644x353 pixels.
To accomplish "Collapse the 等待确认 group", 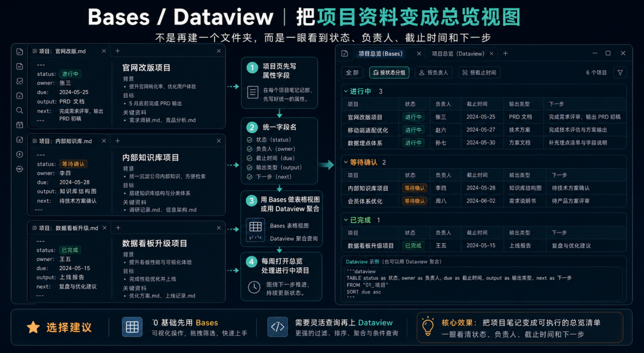I will 346,162.
